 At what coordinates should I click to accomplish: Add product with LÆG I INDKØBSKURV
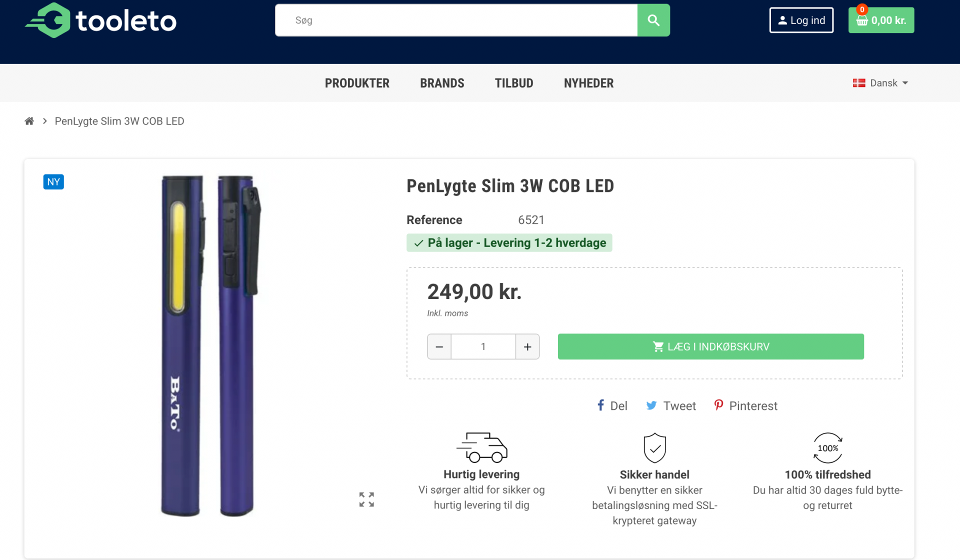710,346
